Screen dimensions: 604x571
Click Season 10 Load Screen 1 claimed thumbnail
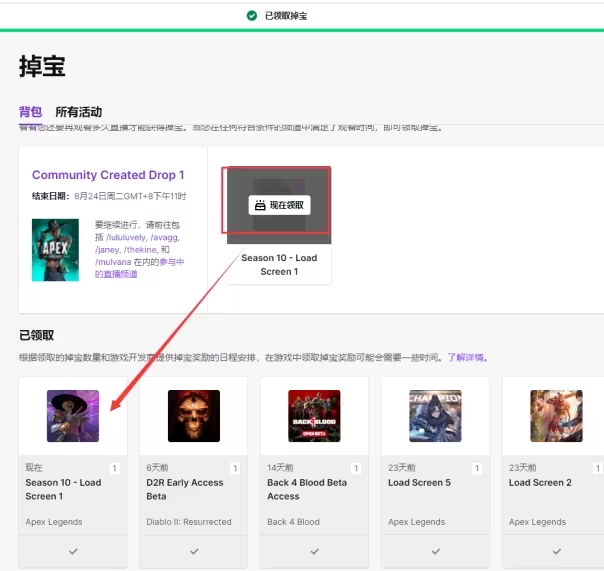[73, 416]
